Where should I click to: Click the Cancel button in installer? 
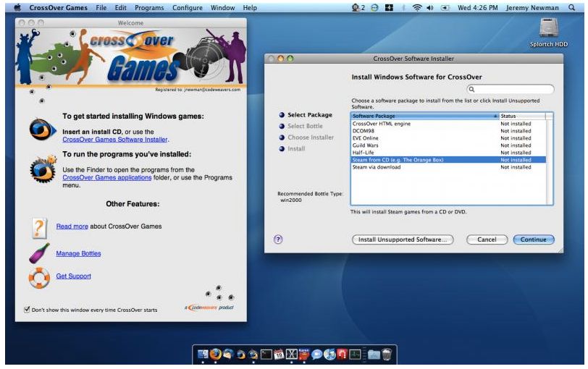coord(487,239)
